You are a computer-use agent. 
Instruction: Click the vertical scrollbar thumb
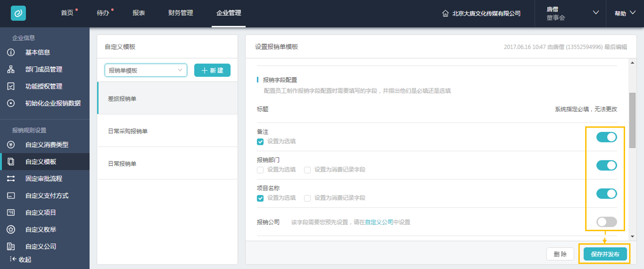[632, 120]
